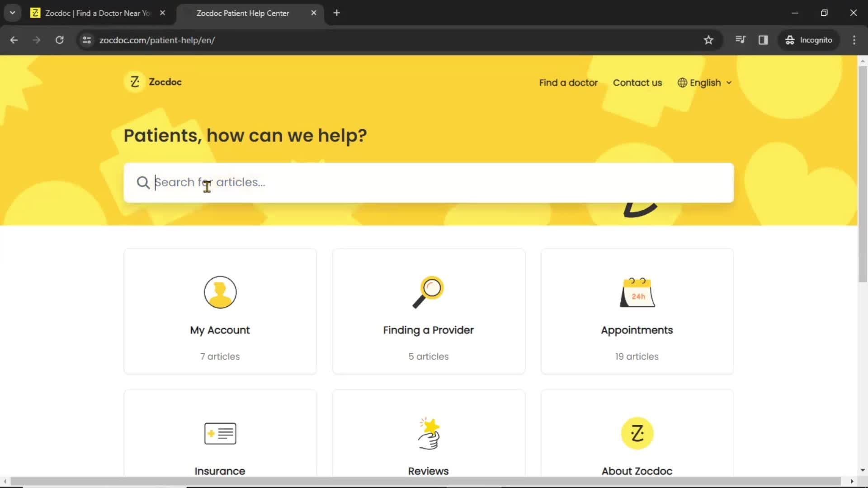Reload the page
Image resolution: width=868 pixels, height=488 pixels.
59,40
